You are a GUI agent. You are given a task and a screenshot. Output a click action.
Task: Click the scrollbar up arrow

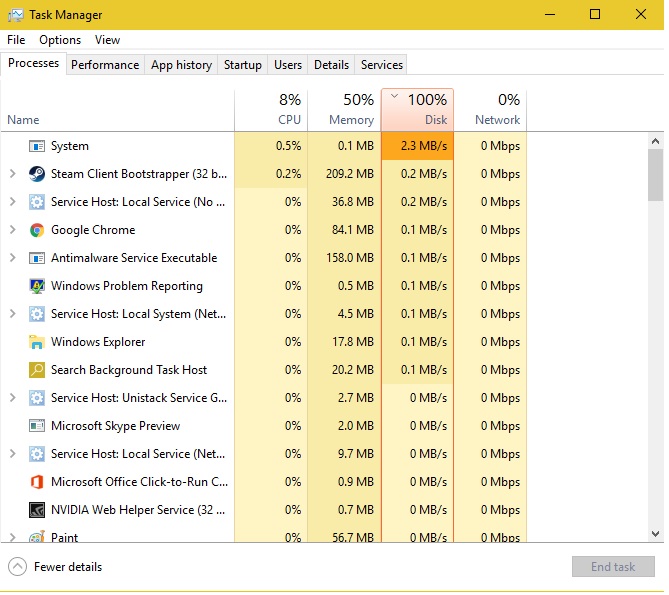(656, 141)
